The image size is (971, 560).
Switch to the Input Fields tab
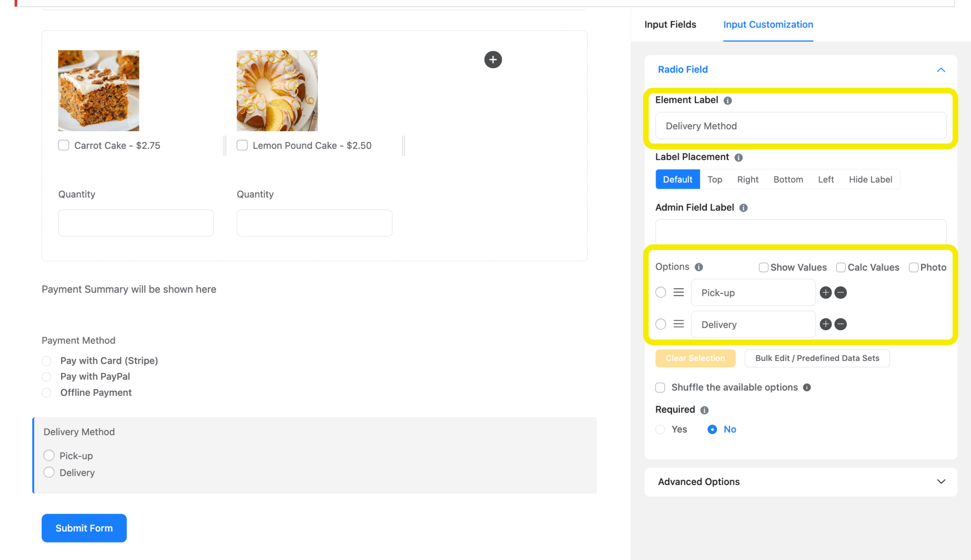(x=670, y=24)
